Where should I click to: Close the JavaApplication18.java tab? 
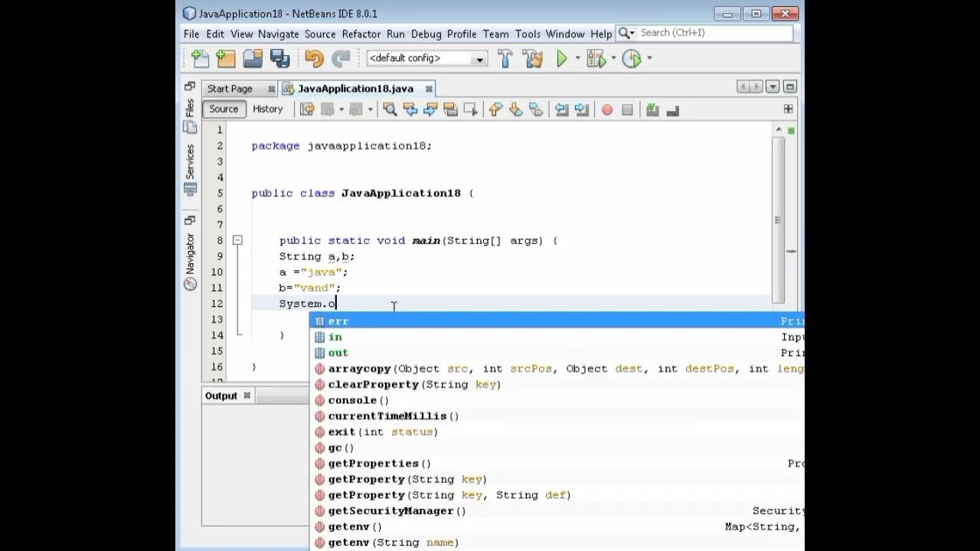(429, 89)
